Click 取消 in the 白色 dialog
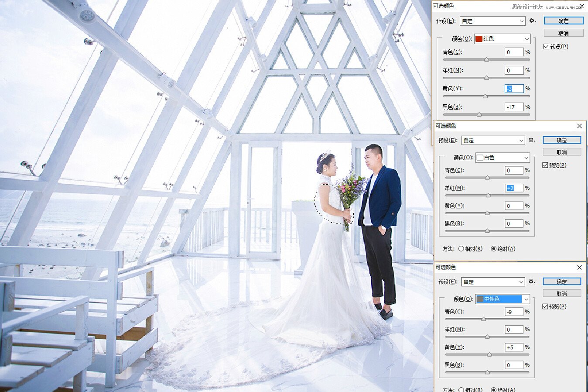 pos(562,152)
